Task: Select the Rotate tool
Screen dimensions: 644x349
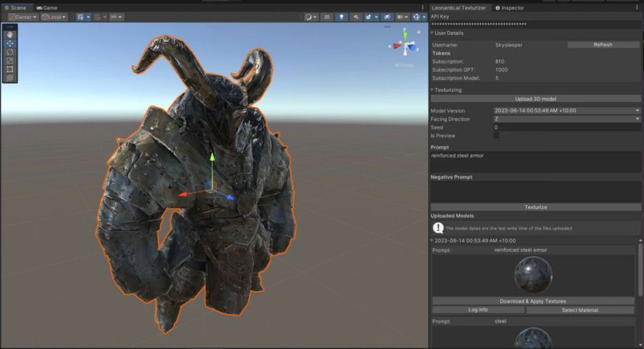Action: coord(10,52)
